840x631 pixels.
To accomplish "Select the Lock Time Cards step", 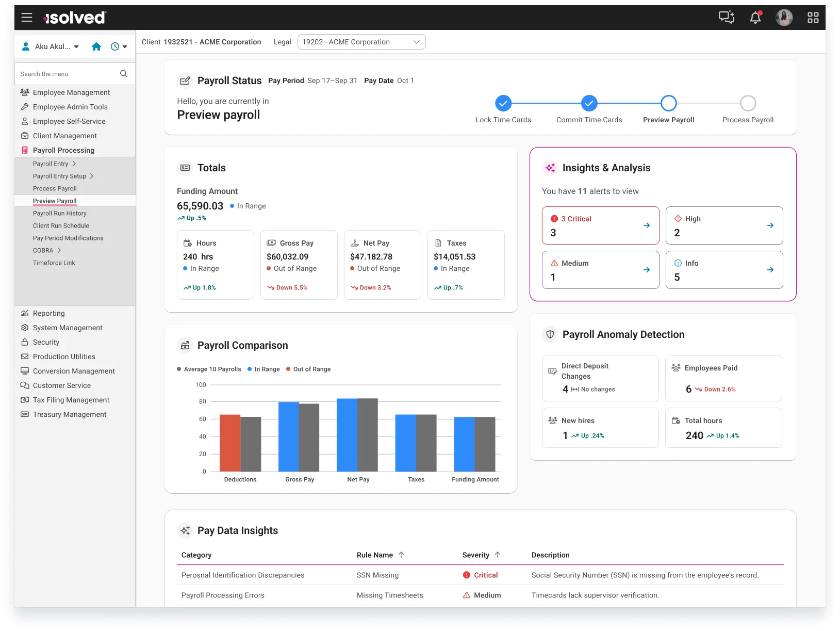I will (x=503, y=103).
